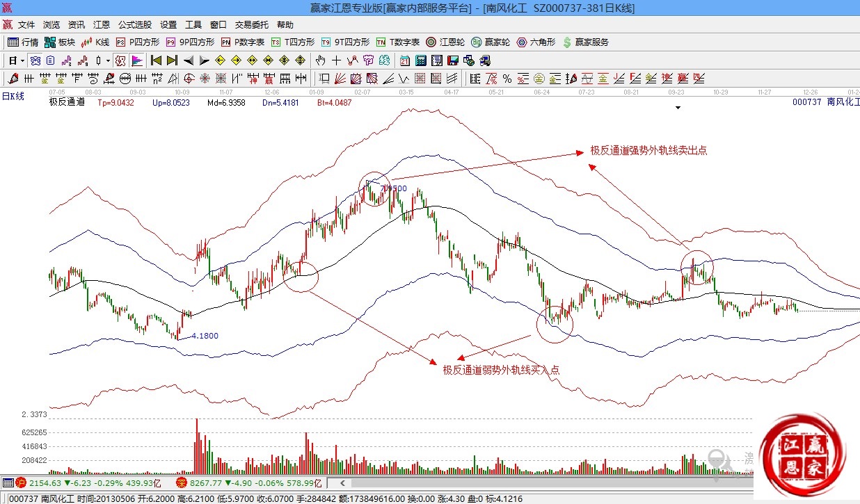The height and width of the screenshot is (504, 860).
Task: Select the crosshair cursor tool
Action: tap(335, 60)
